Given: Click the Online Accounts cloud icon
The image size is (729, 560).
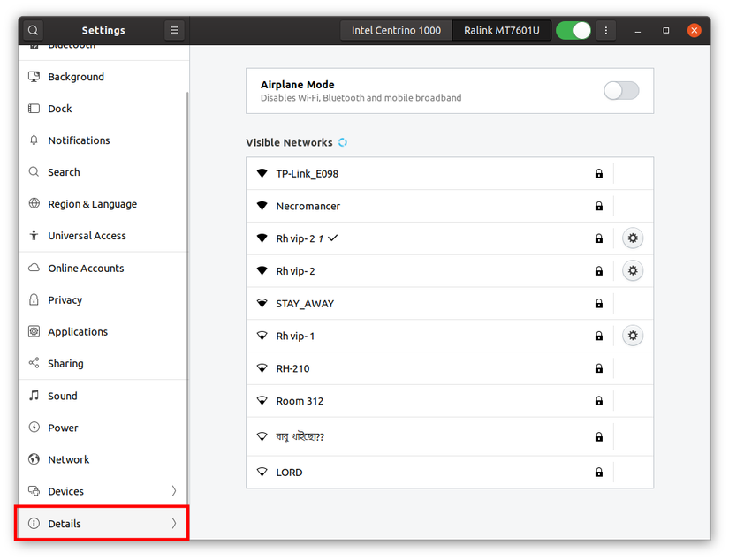Looking at the screenshot, I should click(x=34, y=268).
